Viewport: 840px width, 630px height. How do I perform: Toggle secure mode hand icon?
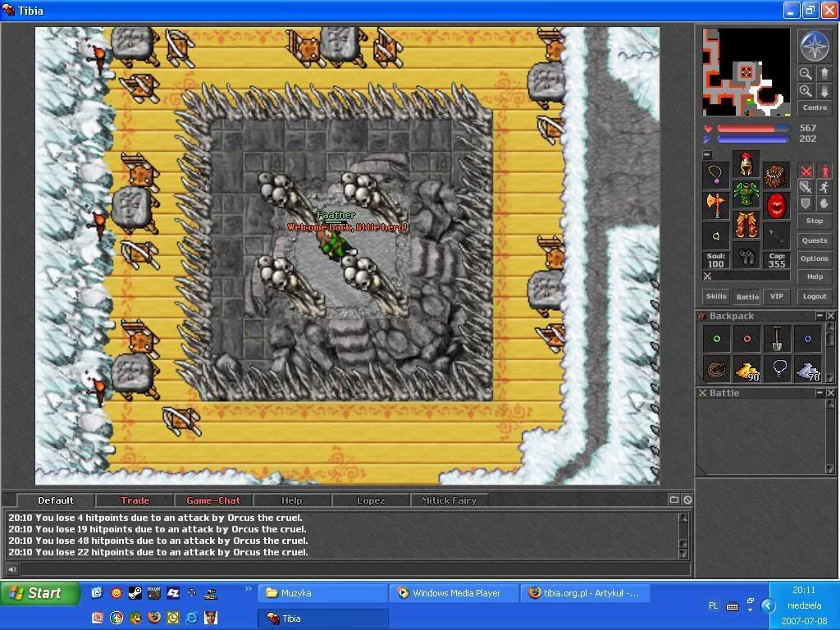824,203
